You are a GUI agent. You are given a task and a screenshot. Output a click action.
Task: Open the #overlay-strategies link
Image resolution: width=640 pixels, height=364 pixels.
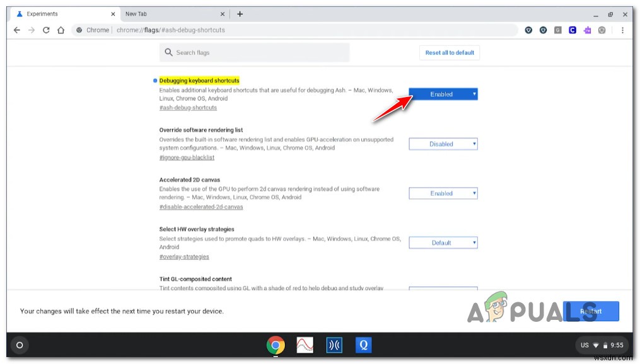tap(184, 256)
